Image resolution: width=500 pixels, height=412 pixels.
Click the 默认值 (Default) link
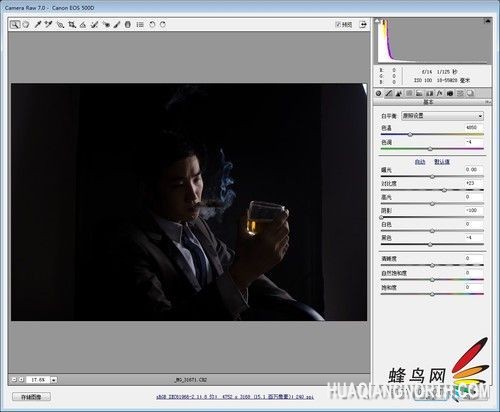(442, 162)
